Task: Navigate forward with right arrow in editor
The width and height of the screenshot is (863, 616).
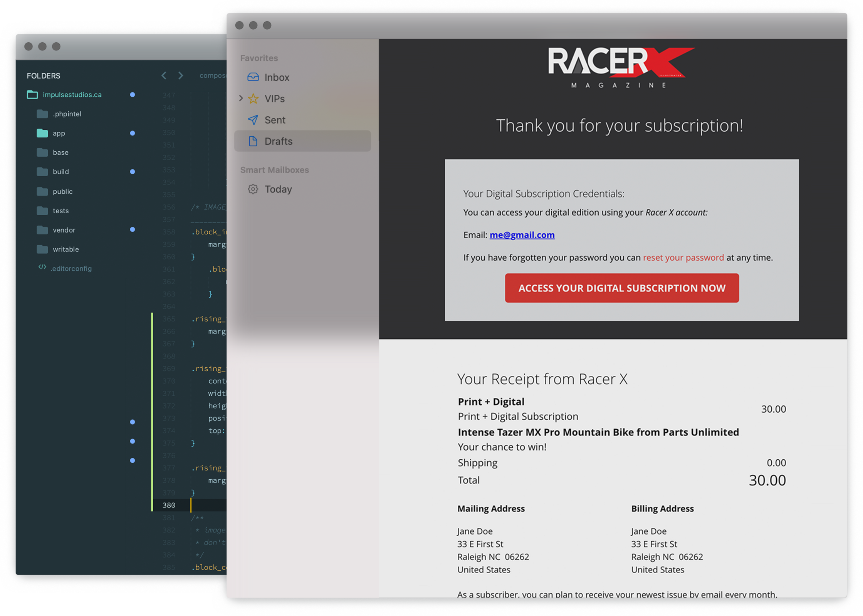Action: click(x=181, y=75)
